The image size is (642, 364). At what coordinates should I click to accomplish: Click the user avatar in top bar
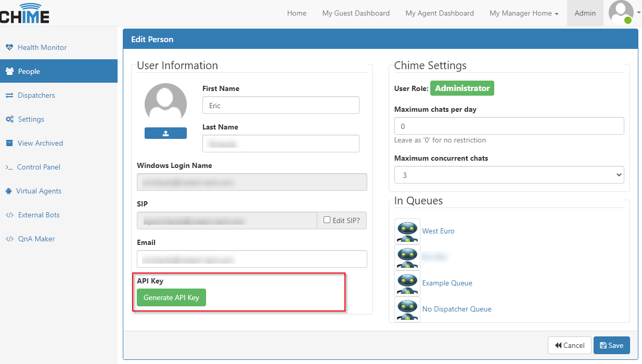point(621,12)
